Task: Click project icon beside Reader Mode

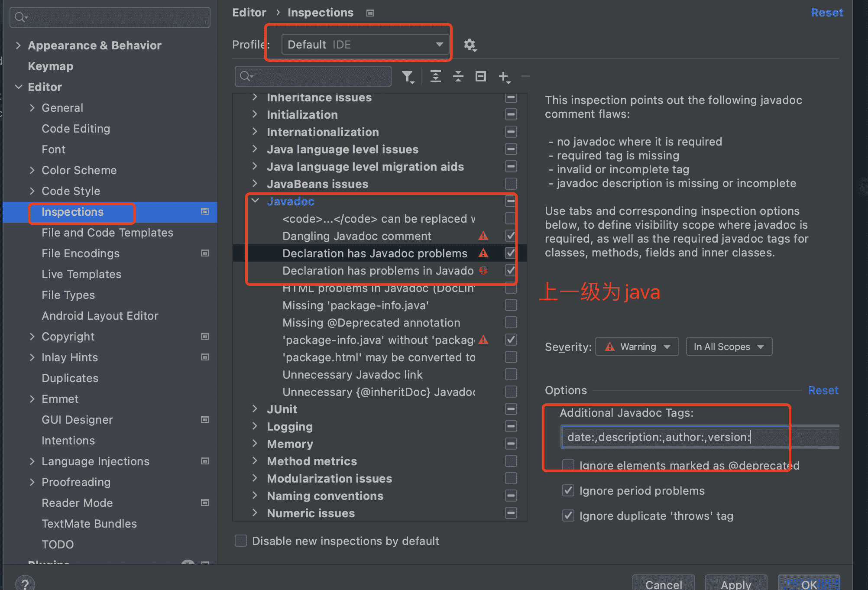Action: [x=205, y=502]
